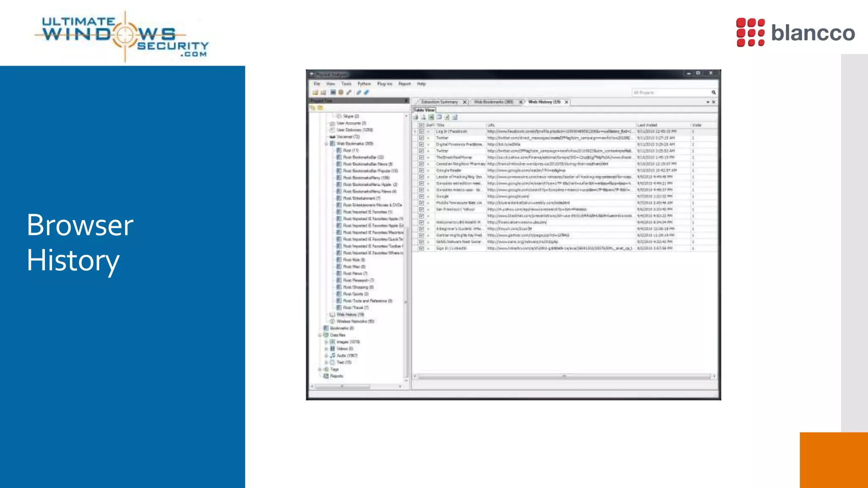Click the wrench icon in the toolbar
Screen dimensions: 868x488
click(x=349, y=92)
